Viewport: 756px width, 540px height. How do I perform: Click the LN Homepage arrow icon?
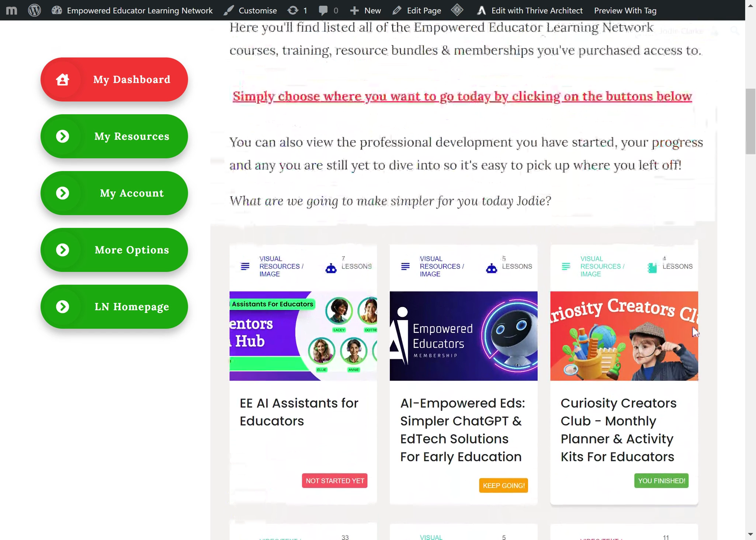click(x=63, y=306)
